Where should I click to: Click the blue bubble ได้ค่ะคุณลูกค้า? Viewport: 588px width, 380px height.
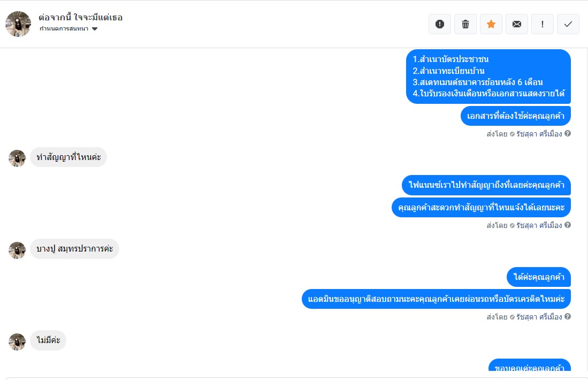pos(539,277)
